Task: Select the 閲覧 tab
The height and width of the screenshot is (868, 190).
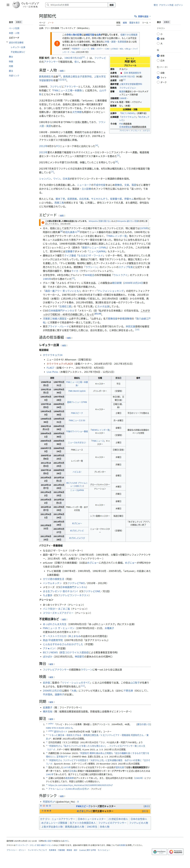Action: [118, 23]
